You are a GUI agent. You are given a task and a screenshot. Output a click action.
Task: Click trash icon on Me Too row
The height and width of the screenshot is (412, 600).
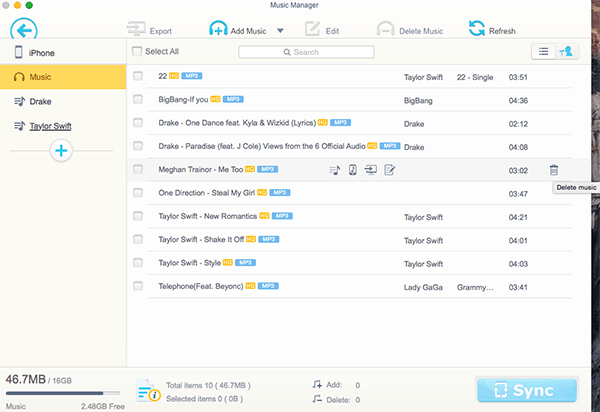(554, 170)
